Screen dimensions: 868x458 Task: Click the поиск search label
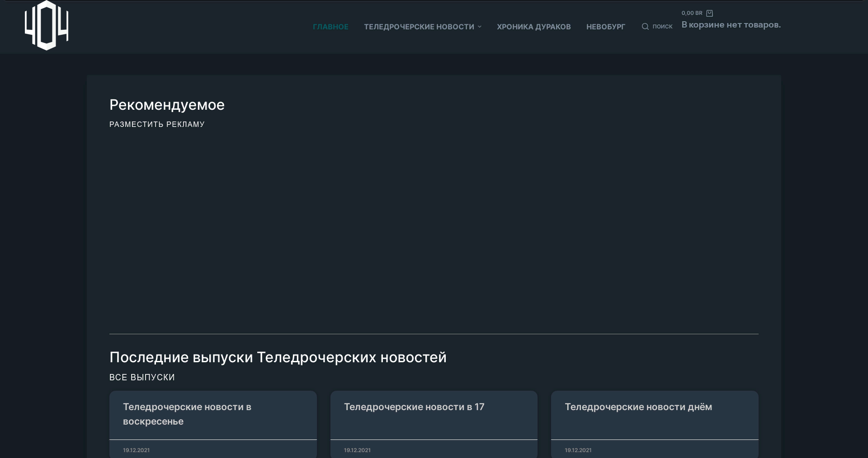662,27
